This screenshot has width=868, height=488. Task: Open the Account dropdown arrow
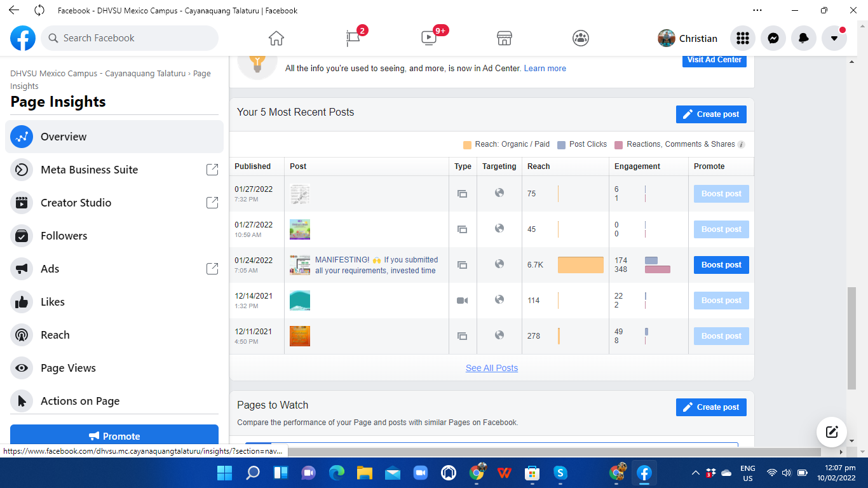coord(834,38)
